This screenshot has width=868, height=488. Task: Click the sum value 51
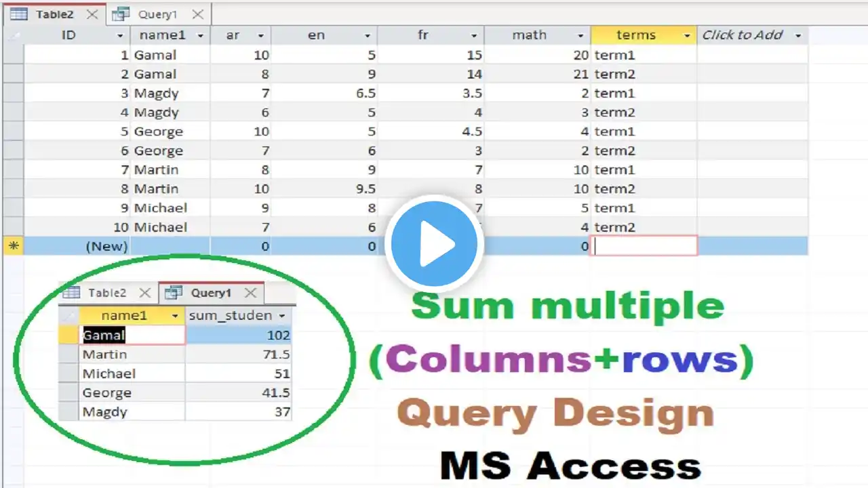[x=283, y=373]
